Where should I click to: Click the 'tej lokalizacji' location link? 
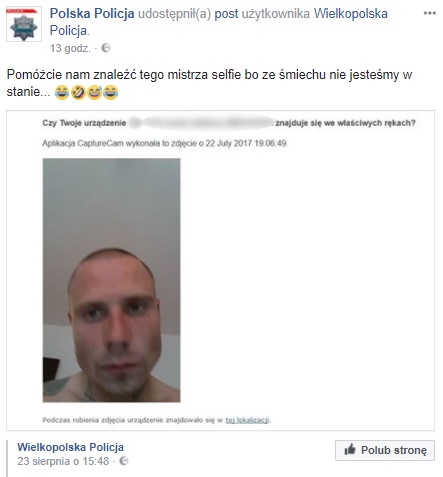(247, 420)
